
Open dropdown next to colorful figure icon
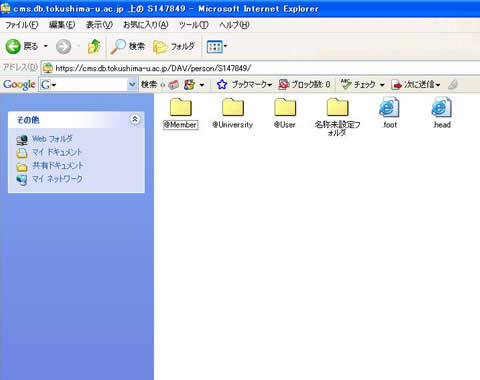202,85
